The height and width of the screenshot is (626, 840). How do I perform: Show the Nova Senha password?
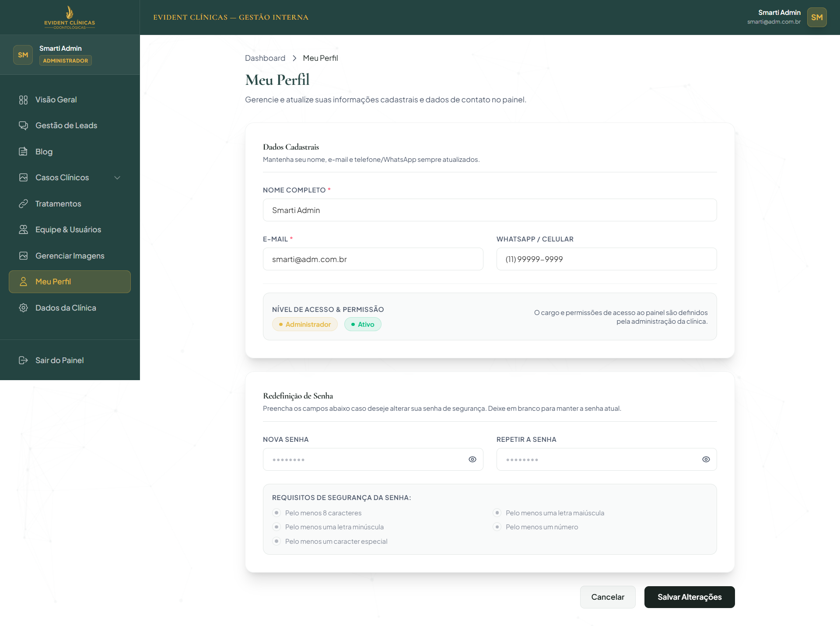pyautogui.click(x=472, y=459)
